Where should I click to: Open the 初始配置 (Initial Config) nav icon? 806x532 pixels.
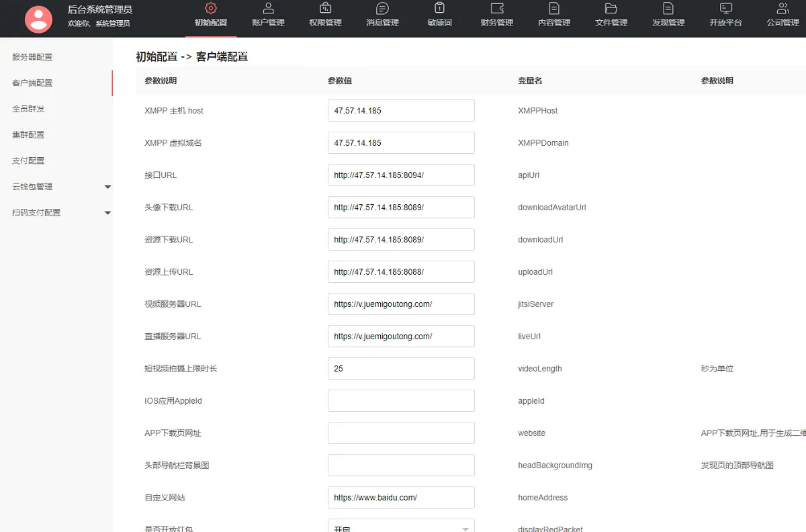tap(211, 15)
